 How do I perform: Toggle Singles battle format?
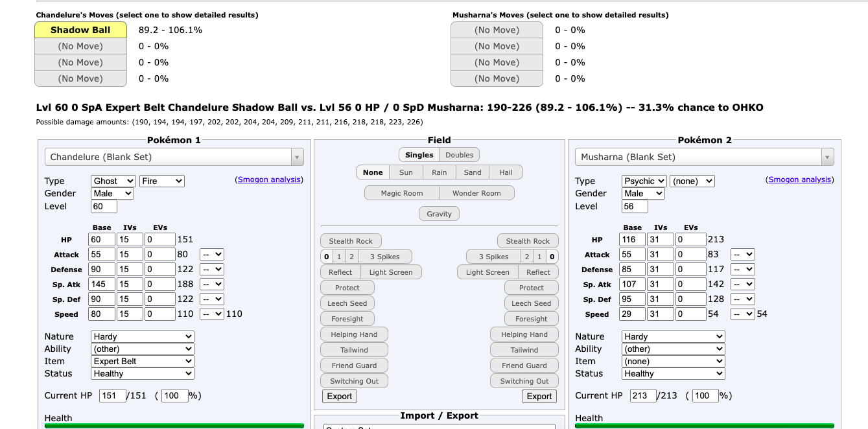(419, 155)
